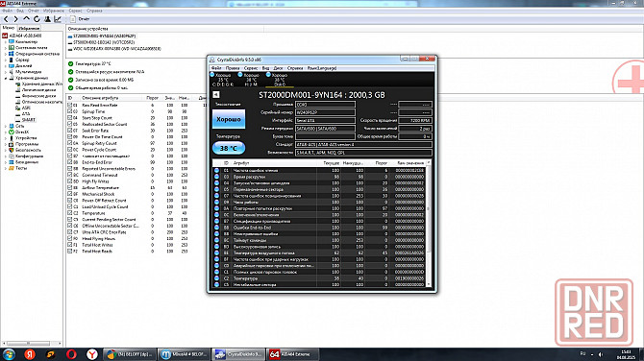This screenshot has height=361, width=644.
Task: Click the 38 °C temperature button
Action: [229, 148]
